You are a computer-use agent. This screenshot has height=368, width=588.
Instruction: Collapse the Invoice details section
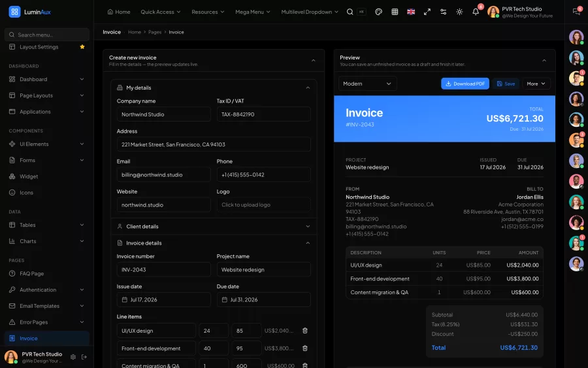pos(308,243)
